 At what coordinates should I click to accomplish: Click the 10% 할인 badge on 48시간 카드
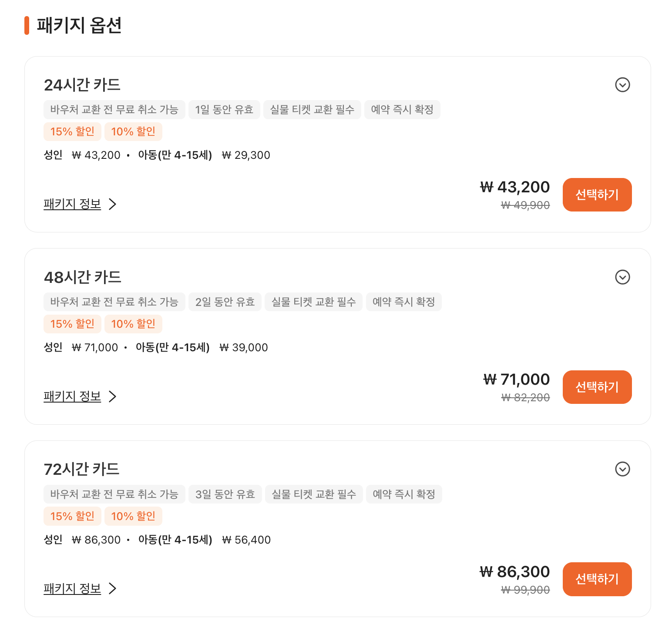[133, 324]
